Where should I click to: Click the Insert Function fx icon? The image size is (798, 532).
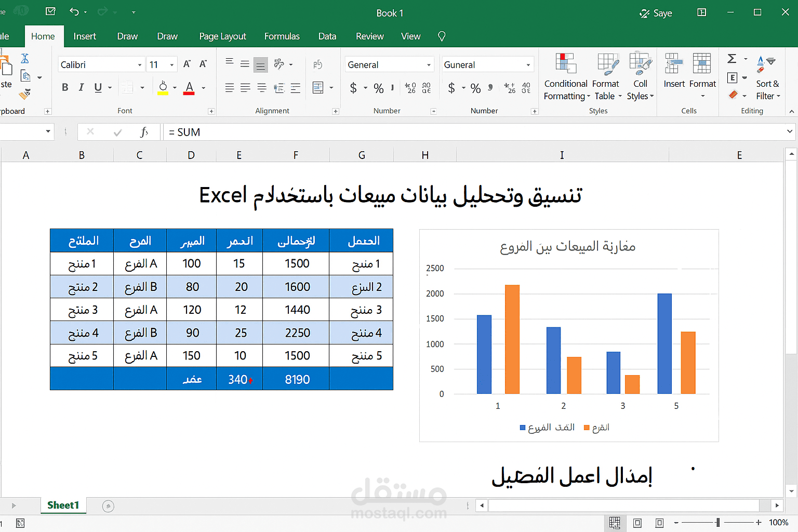pos(144,132)
